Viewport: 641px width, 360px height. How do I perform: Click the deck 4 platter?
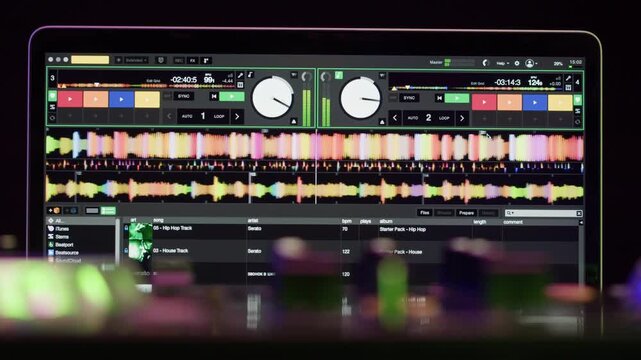pyautogui.click(x=361, y=98)
